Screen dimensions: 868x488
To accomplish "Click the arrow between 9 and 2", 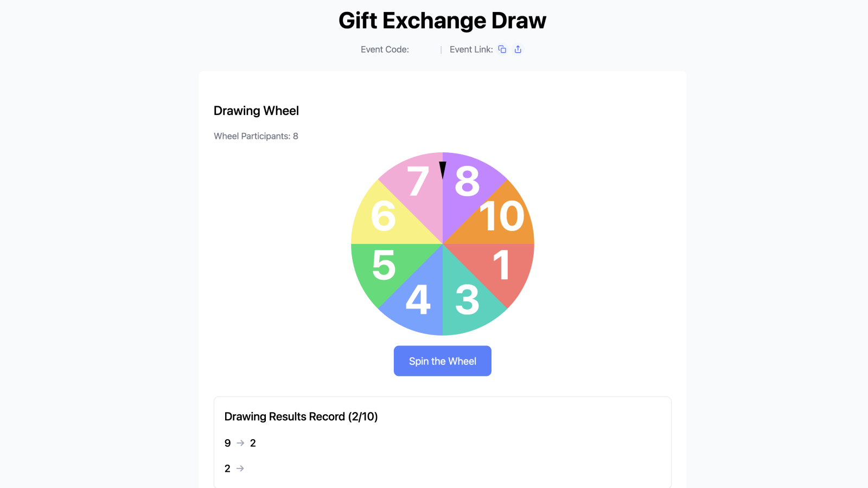I will click(x=240, y=443).
